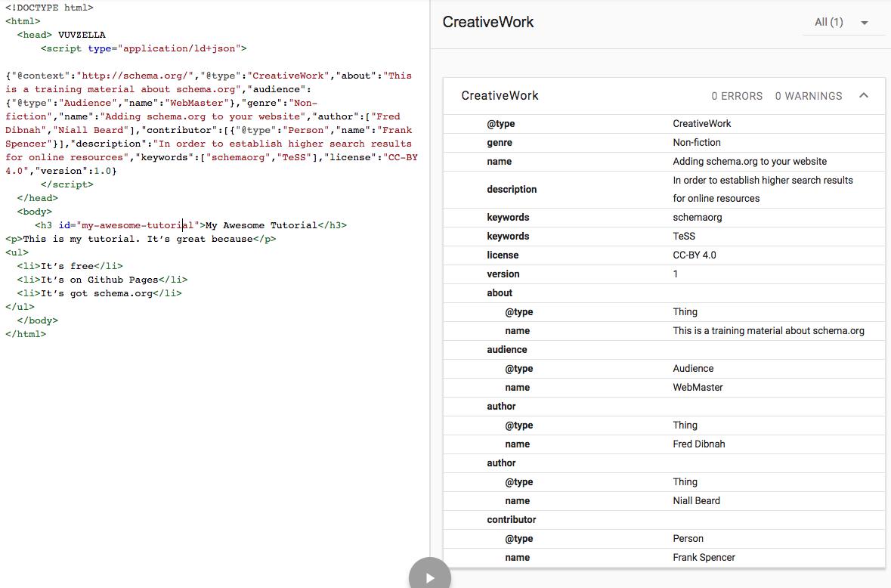Expand the dropdown arrow next to All (1)
891x588 pixels.
(x=865, y=22)
